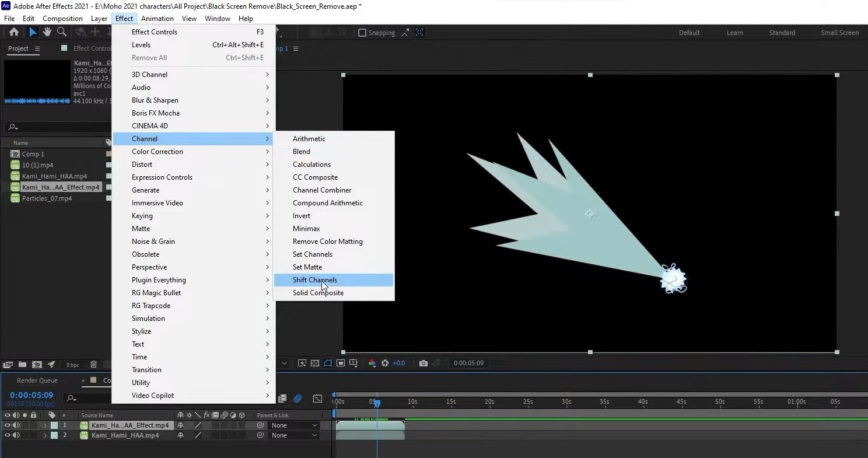Click the composition viewer panel menu icon
The width and height of the screenshot is (868, 458).
tap(296, 48)
